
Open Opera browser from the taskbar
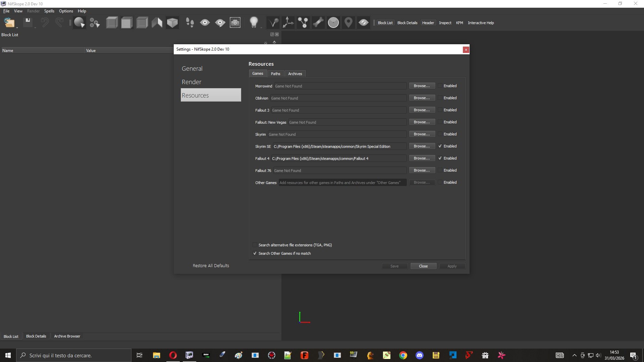coord(173,355)
